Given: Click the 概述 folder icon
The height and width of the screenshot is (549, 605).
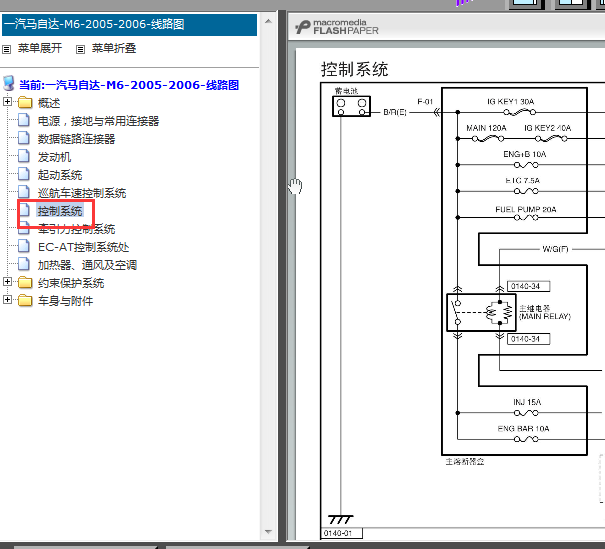Looking at the screenshot, I should coord(25,102).
